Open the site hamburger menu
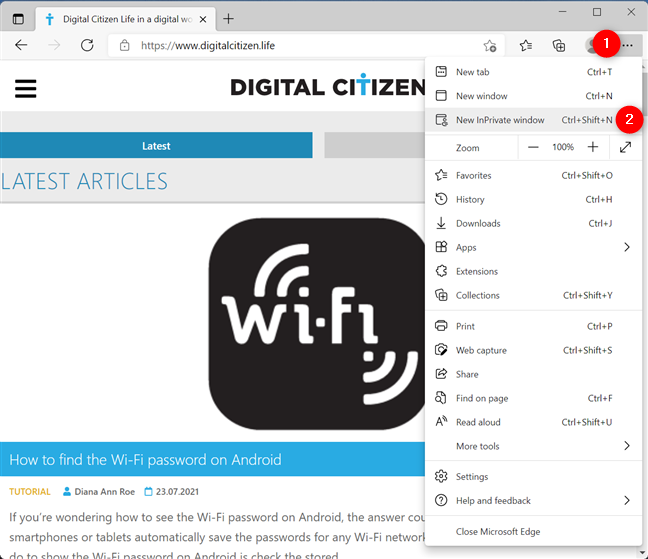 (26, 88)
